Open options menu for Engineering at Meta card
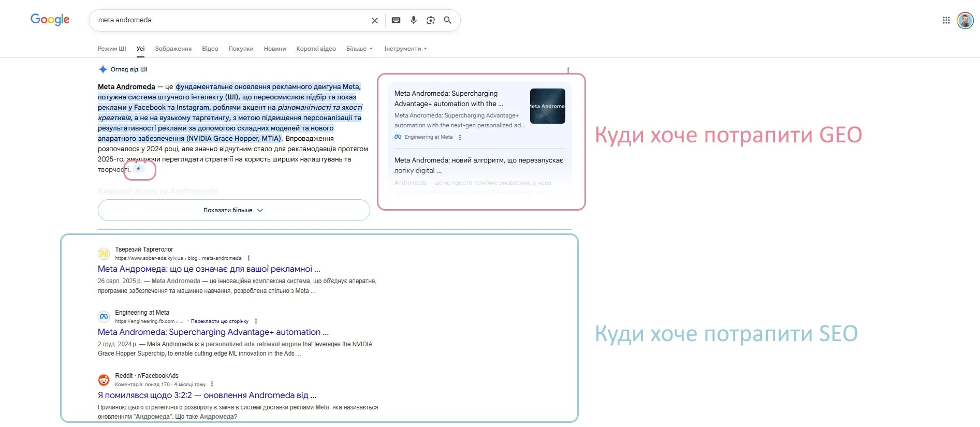Image resolution: width=980 pixels, height=427 pixels. pyautogui.click(x=460, y=137)
